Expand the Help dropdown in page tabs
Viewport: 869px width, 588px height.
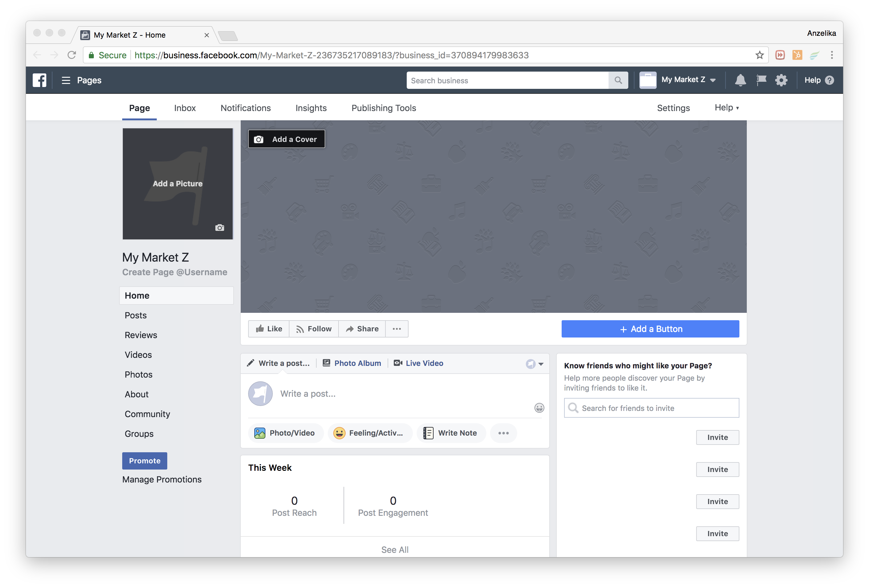click(726, 108)
